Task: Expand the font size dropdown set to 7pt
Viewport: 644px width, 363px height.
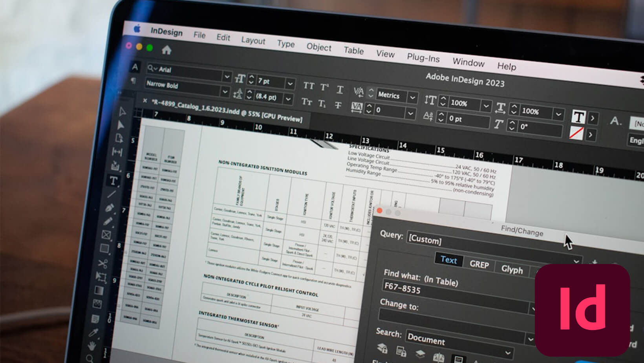Action: point(289,83)
